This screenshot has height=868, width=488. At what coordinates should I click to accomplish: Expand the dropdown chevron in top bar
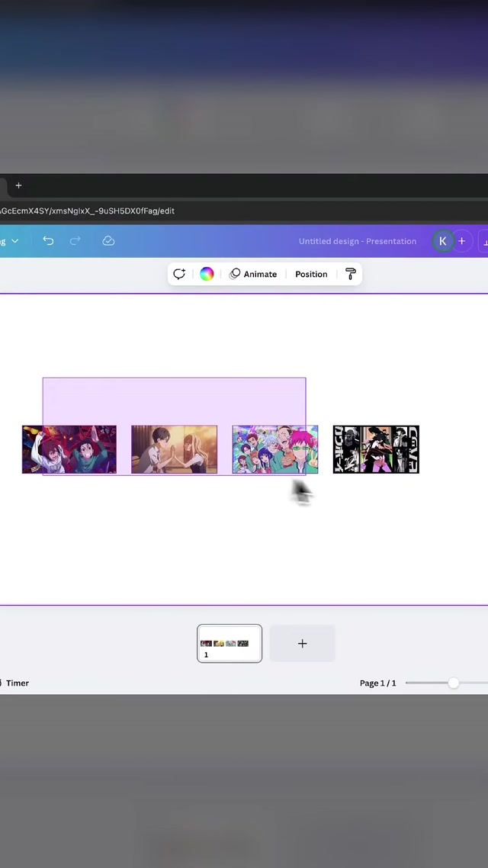pos(14,241)
